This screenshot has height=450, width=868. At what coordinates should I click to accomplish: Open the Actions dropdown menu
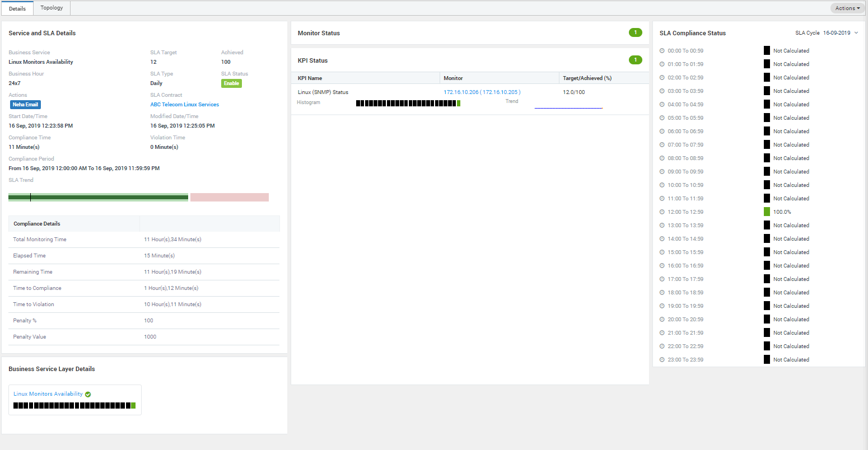(x=847, y=8)
